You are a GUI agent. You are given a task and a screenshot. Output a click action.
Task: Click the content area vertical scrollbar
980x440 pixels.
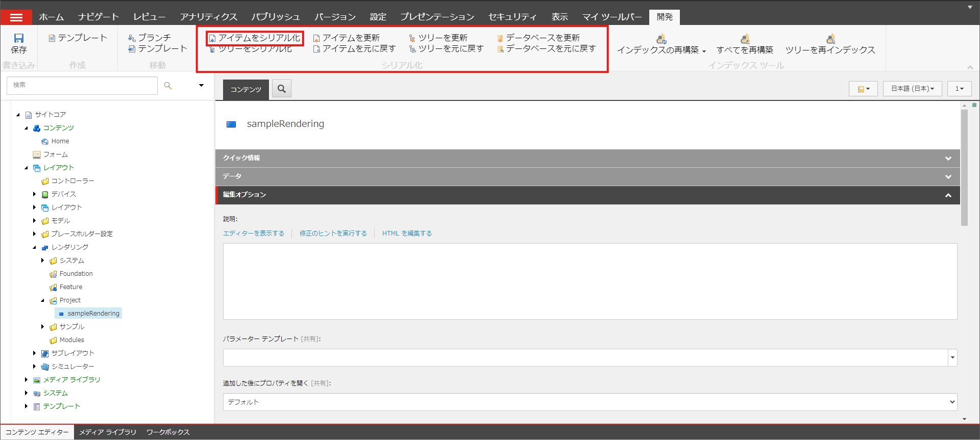(x=964, y=167)
